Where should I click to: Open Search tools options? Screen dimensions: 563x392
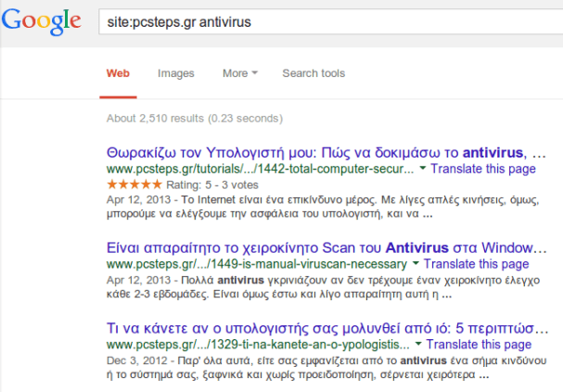point(313,73)
